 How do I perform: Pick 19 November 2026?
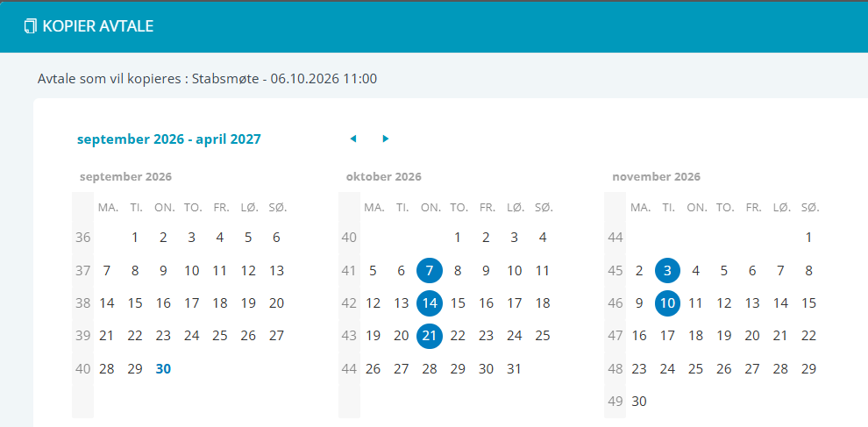pos(724,336)
